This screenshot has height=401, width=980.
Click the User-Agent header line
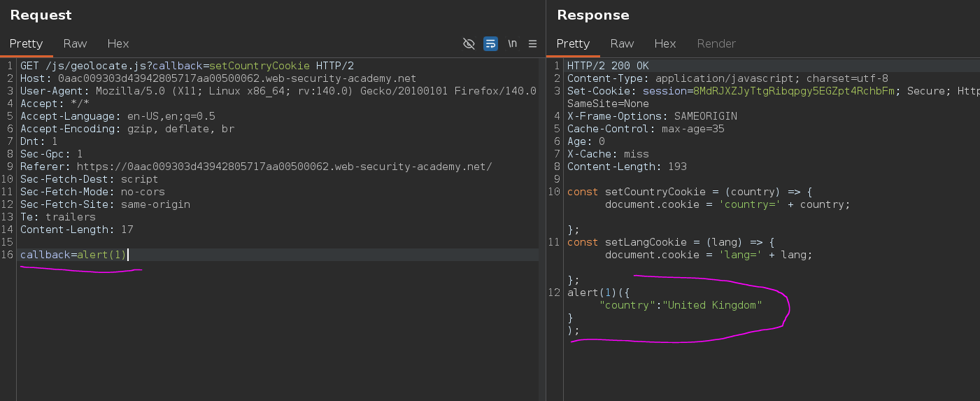(278, 91)
